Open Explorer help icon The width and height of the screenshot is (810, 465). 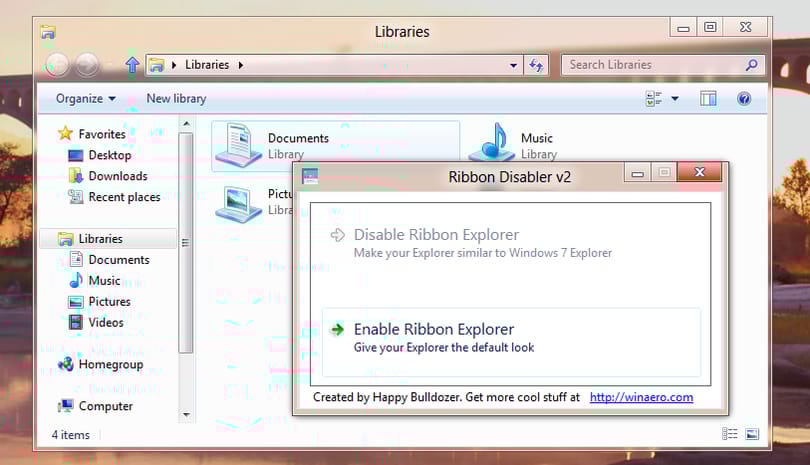point(744,98)
